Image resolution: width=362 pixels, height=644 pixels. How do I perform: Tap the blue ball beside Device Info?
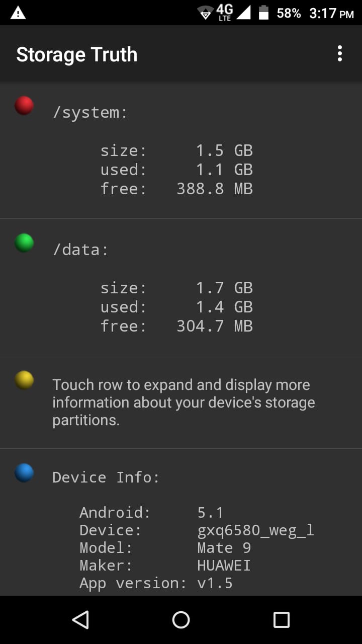(x=24, y=473)
